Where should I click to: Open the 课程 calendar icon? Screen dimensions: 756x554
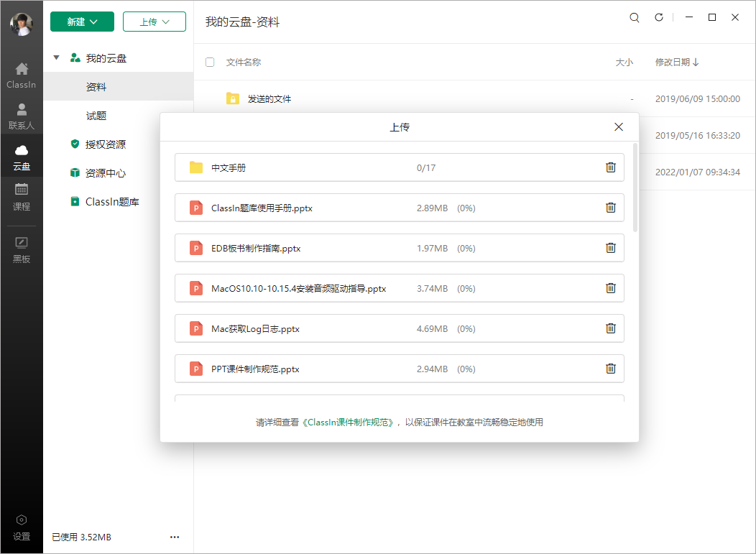pyautogui.click(x=22, y=197)
